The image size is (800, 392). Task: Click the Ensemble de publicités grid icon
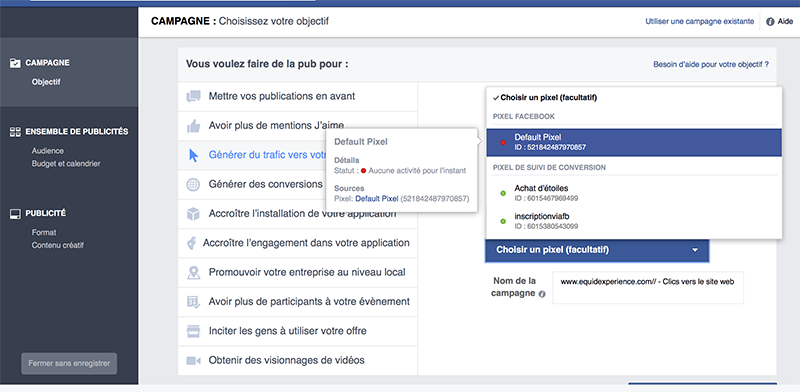point(15,132)
